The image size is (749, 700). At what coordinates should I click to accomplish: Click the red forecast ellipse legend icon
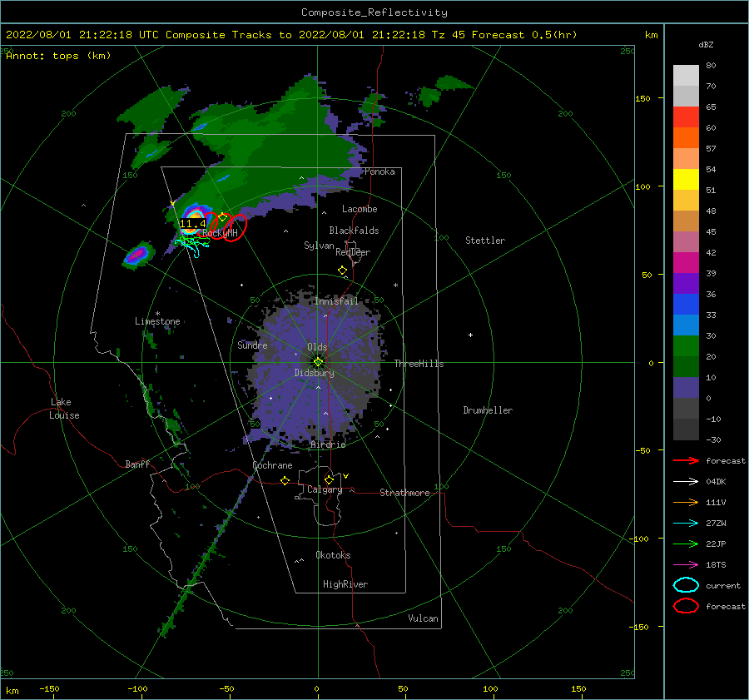click(686, 606)
